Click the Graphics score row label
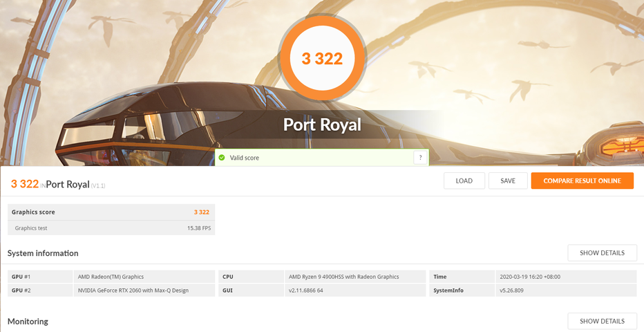 pos(33,212)
